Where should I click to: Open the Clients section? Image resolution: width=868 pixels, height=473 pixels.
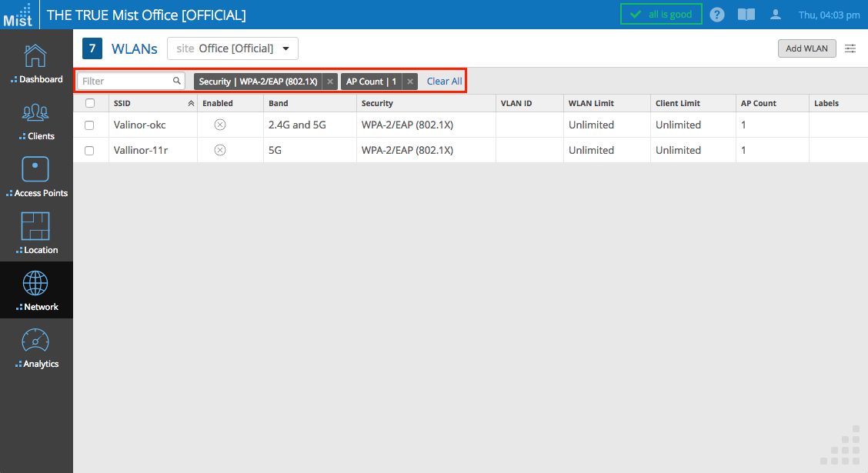coord(36,122)
